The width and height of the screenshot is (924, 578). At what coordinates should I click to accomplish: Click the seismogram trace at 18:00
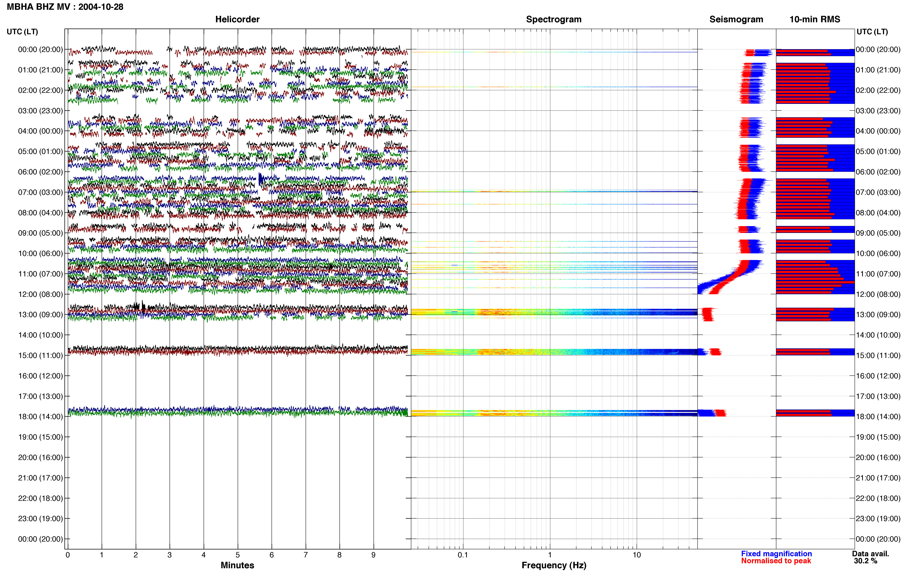click(712, 413)
